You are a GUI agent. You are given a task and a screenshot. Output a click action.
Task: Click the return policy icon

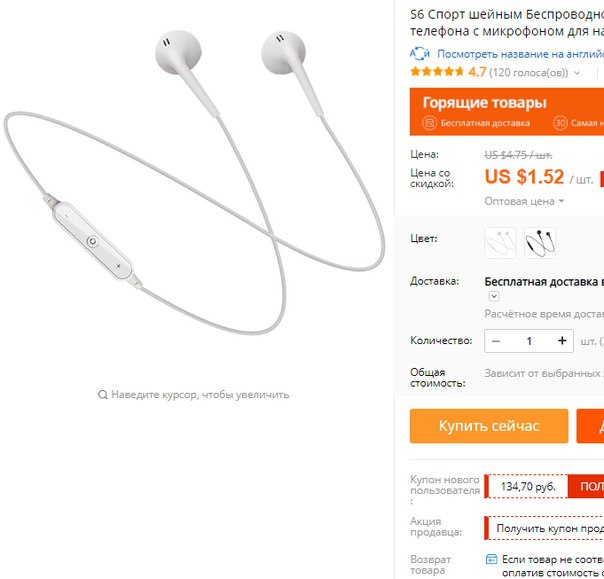[492, 559]
